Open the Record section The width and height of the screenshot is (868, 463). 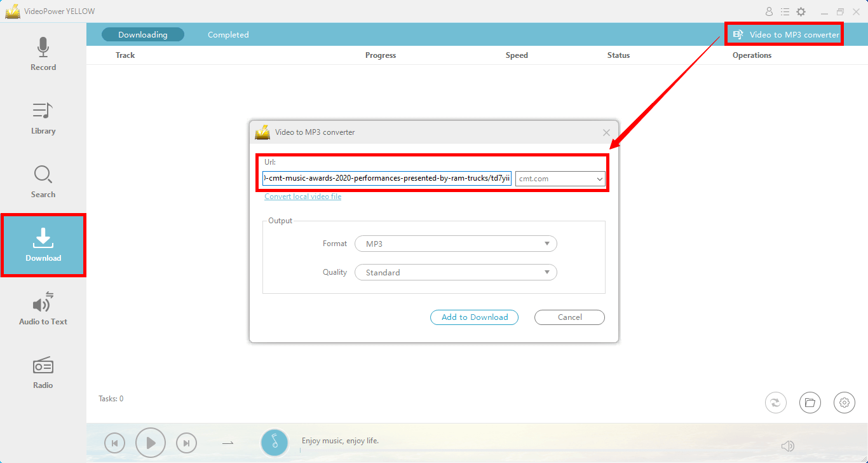click(43, 54)
